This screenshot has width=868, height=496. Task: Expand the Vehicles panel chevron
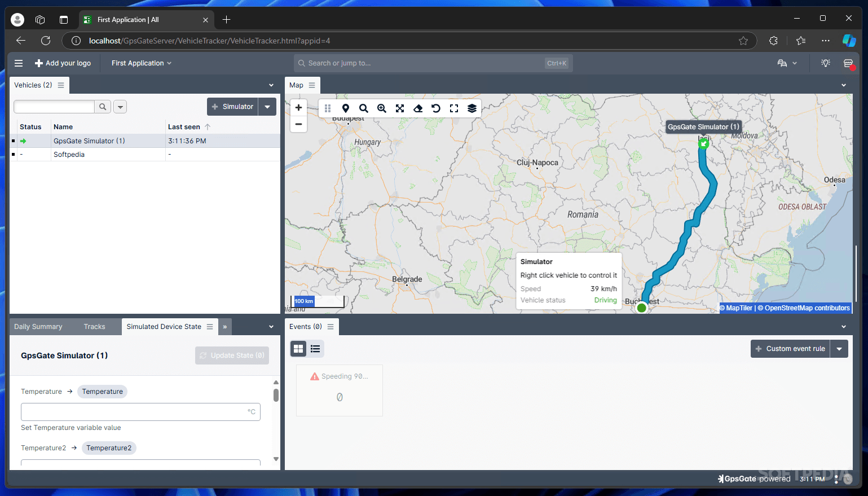271,85
